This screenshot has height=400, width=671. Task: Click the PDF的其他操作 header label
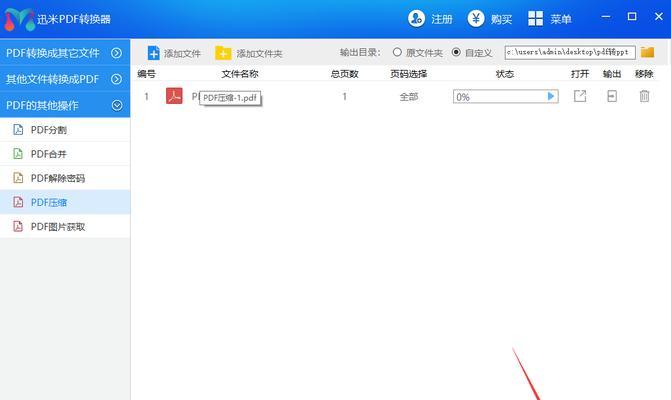tap(42, 105)
